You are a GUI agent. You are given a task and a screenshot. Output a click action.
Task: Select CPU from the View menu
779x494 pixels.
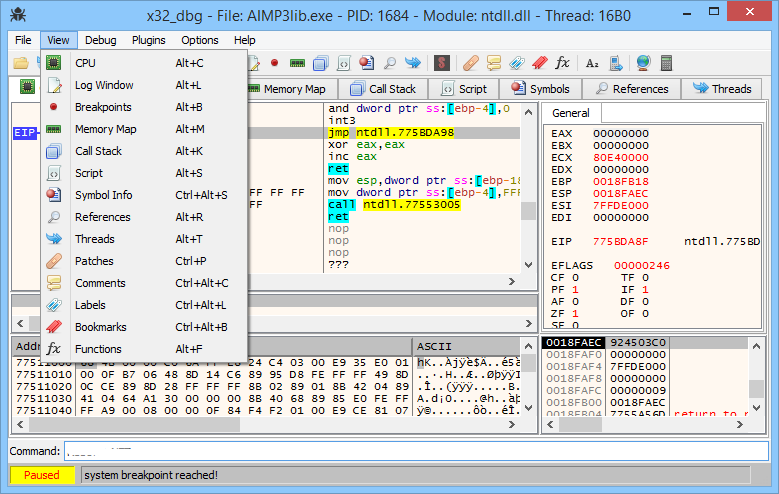(x=144, y=63)
